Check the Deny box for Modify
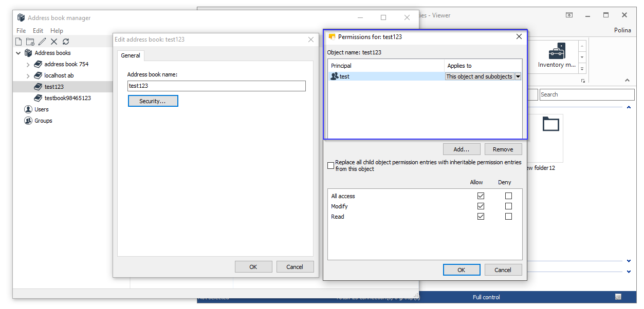Screen dimensions: 644x309 [x=508, y=206]
